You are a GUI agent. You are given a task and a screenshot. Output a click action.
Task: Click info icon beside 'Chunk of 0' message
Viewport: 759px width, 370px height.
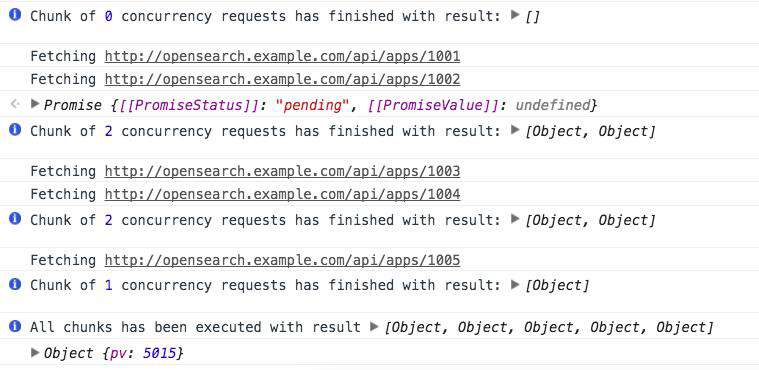click(15, 15)
